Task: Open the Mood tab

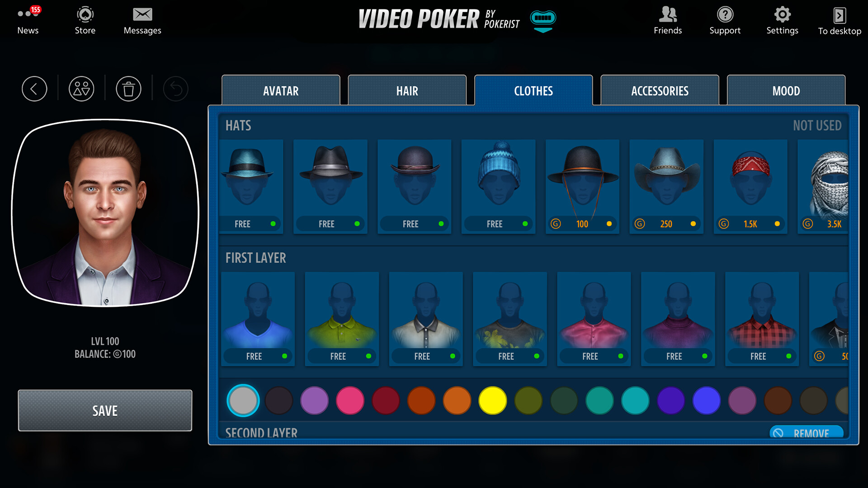Action: (x=786, y=91)
